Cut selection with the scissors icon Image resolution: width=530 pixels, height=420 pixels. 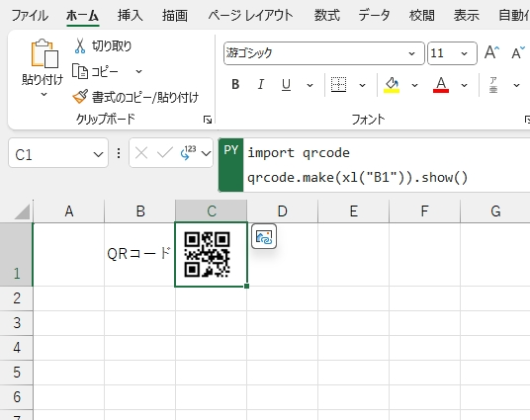coord(80,46)
